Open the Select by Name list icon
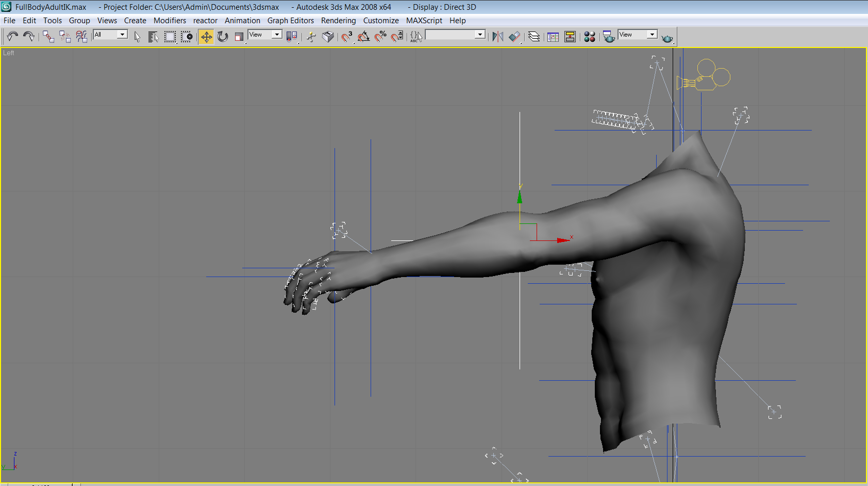 click(x=153, y=36)
